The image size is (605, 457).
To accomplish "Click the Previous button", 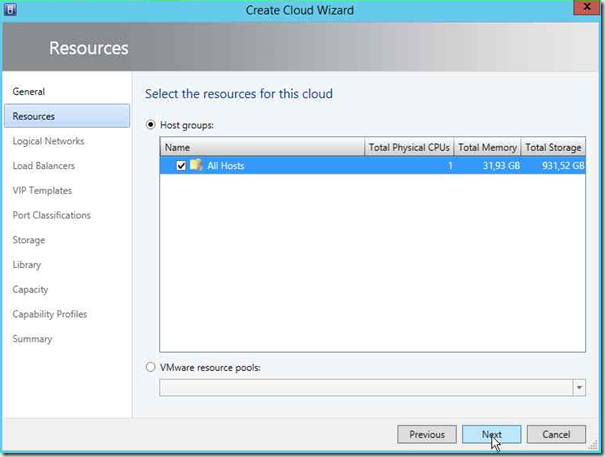I will point(427,434).
